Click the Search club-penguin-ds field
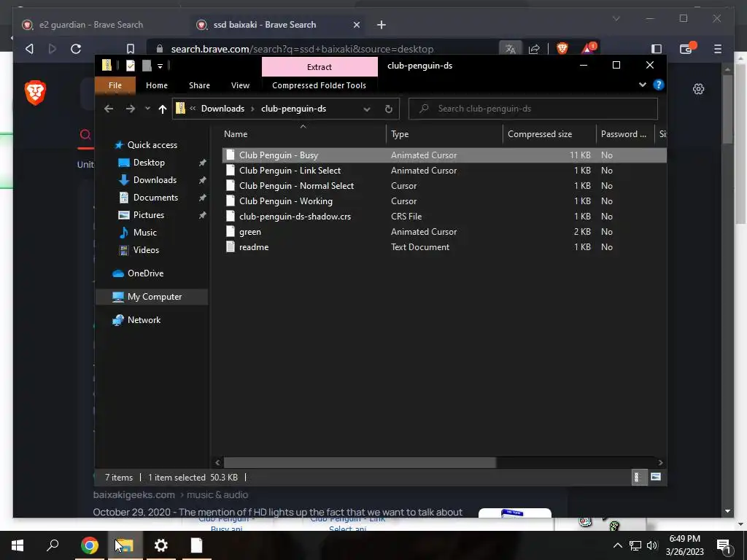 click(533, 109)
